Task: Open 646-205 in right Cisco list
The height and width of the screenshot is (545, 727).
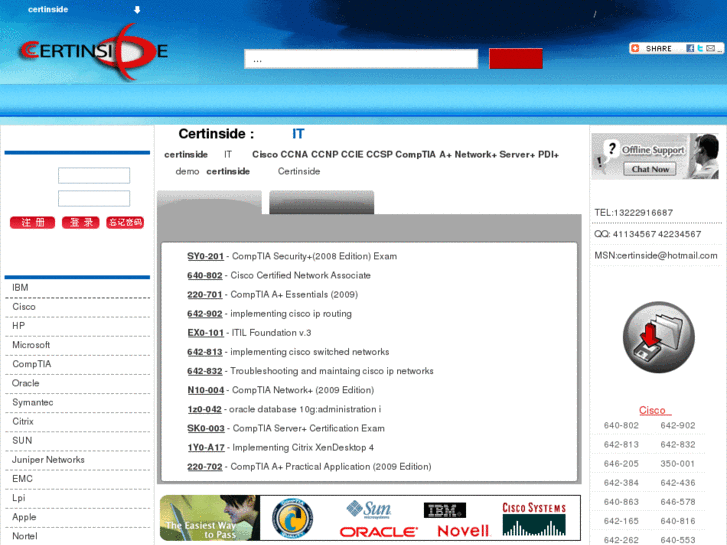Action: (x=621, y=464)
